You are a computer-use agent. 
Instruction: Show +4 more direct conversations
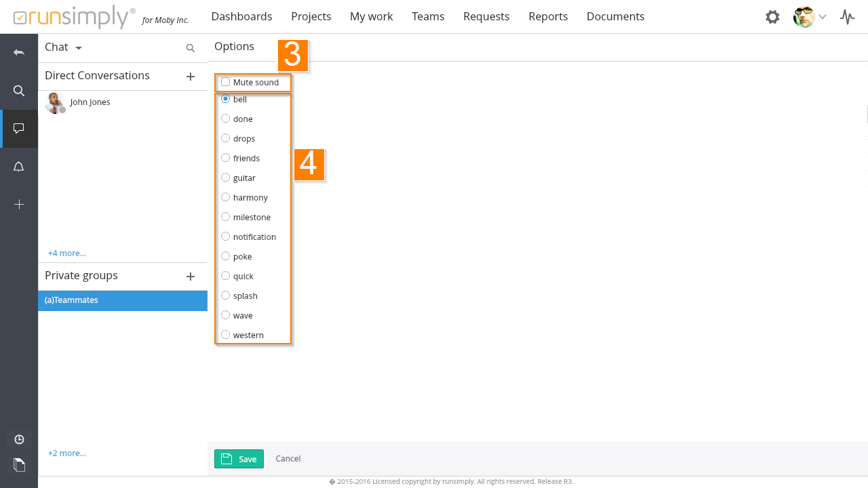[66, 253]
